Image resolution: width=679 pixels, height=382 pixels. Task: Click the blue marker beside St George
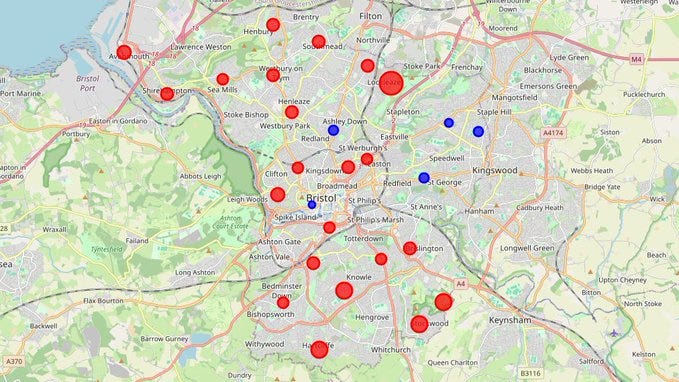pos(424,178)
